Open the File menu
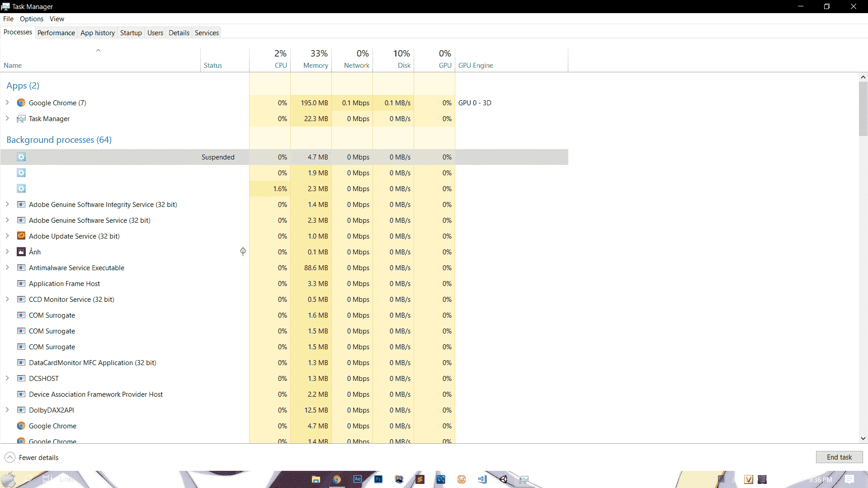The width and height of the screenshot is (868, 488). pos(8,19)
